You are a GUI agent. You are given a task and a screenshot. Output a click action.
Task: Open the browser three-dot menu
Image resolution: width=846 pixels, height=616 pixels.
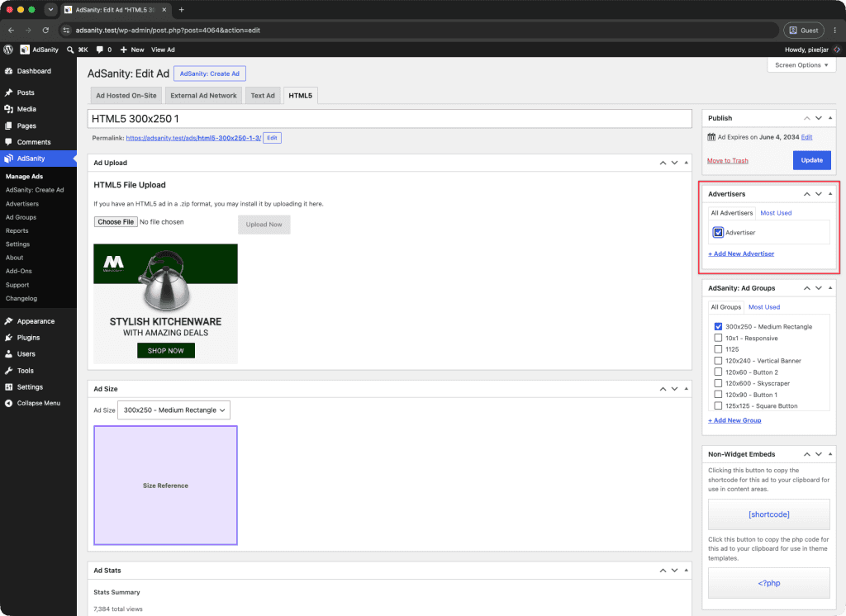pyautogui.click(x=834, y=31)
